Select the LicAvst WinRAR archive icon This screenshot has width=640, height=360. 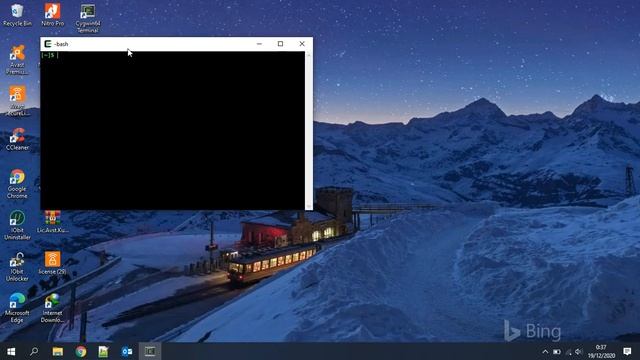53,222
